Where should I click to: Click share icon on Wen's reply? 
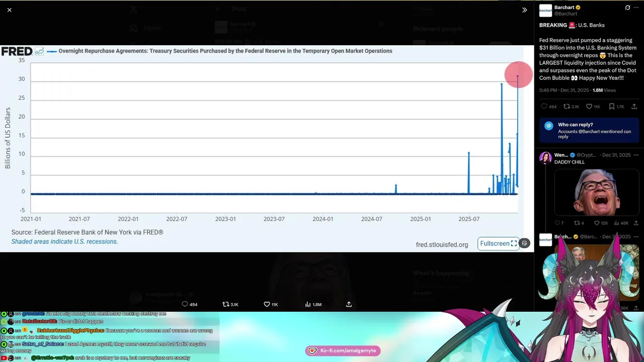click(636, 223)
